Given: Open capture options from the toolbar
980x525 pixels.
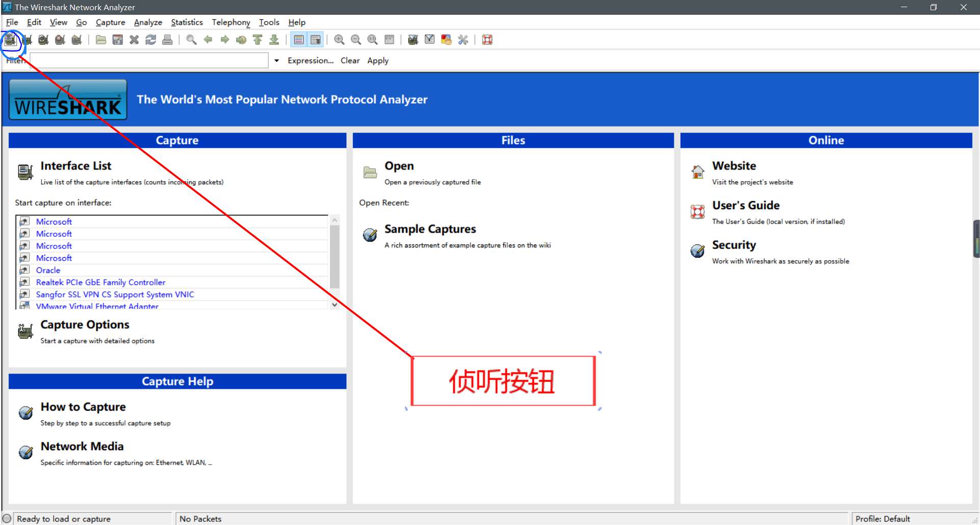Looking at the screenshot, I should (27, 40).
